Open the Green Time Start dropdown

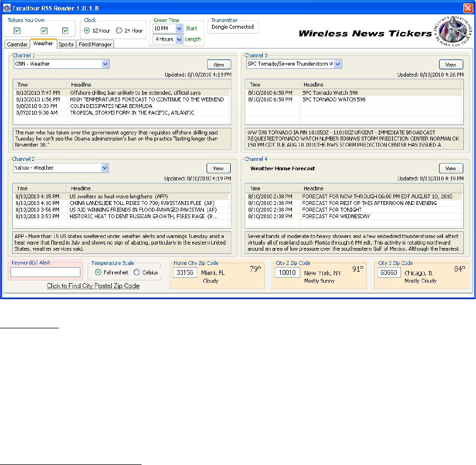[x=179, y=29]
